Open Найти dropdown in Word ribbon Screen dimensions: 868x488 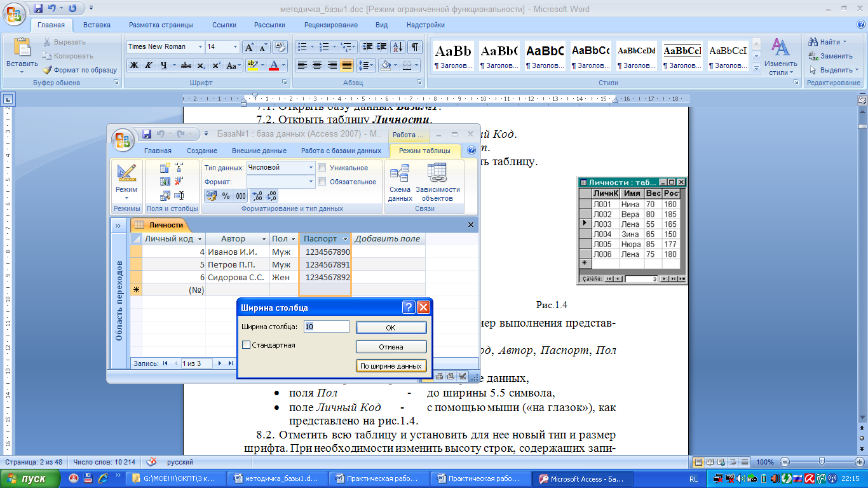844,42
